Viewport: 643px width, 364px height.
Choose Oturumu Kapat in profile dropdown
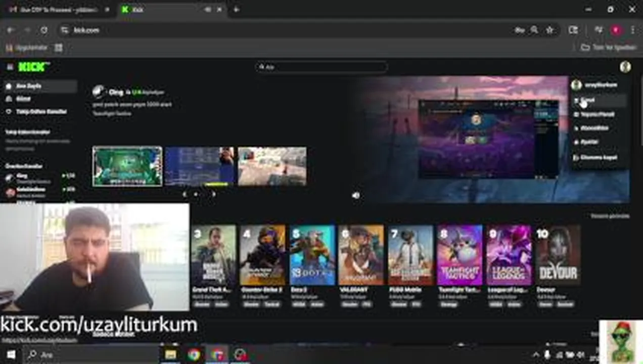599,158
